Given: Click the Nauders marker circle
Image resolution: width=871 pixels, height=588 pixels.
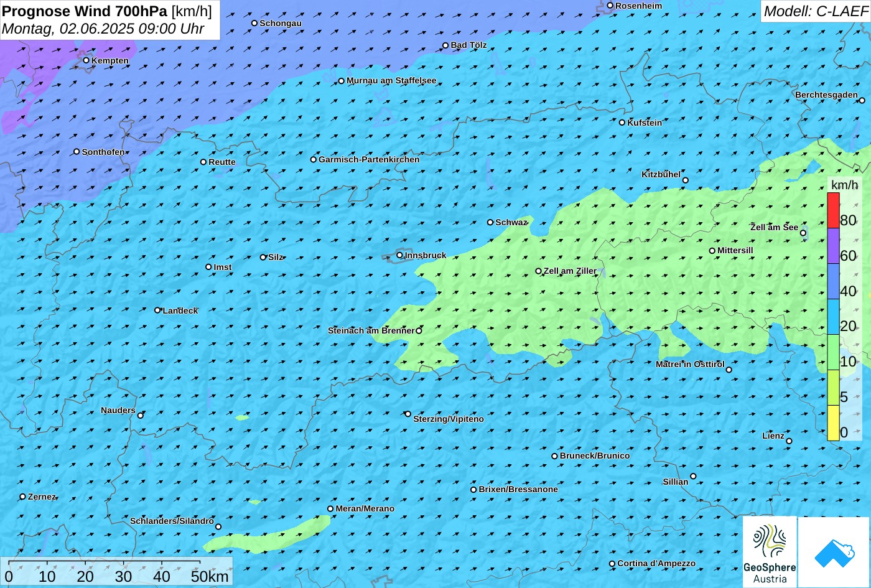Looking at the screenshot, I should click(x=141, y=416).
